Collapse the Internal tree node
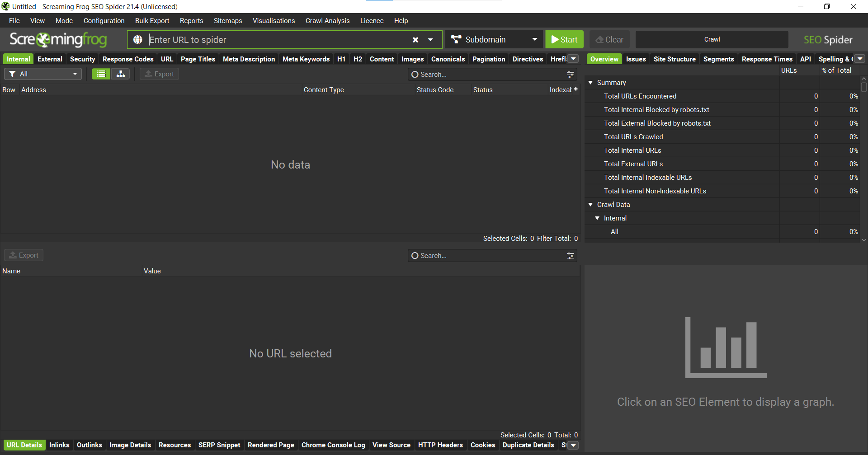This screenshot has height=455, width=868. 597,218
